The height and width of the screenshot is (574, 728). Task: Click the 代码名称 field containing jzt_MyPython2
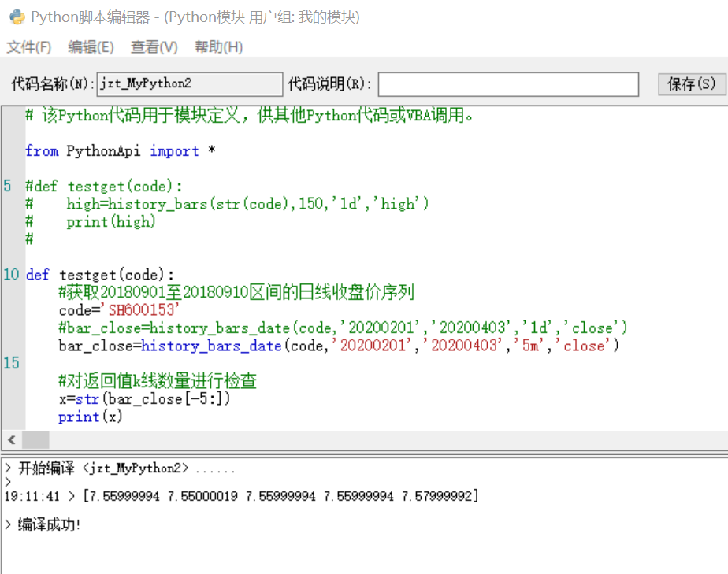tap(189, 84)
